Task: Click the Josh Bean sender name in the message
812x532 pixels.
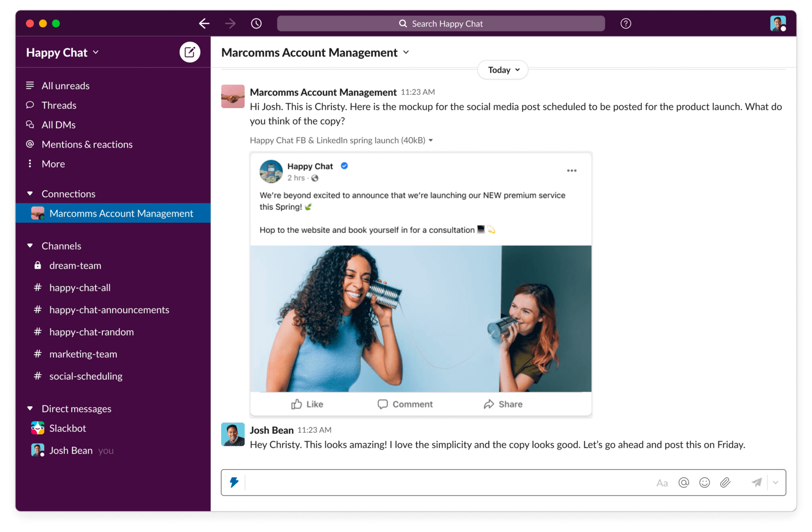Action: tap(272, 430)
